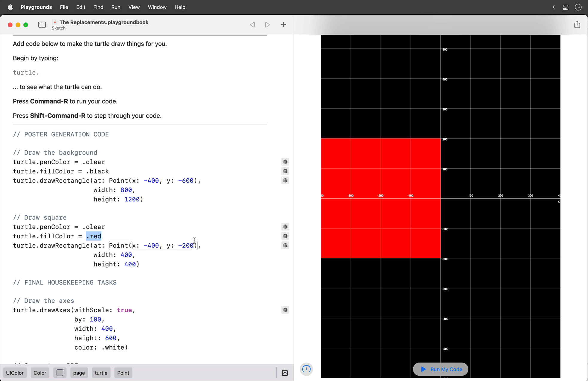Click the add new page icon
This screenshot has height=381, width=588.
click(x=283, y=25)
